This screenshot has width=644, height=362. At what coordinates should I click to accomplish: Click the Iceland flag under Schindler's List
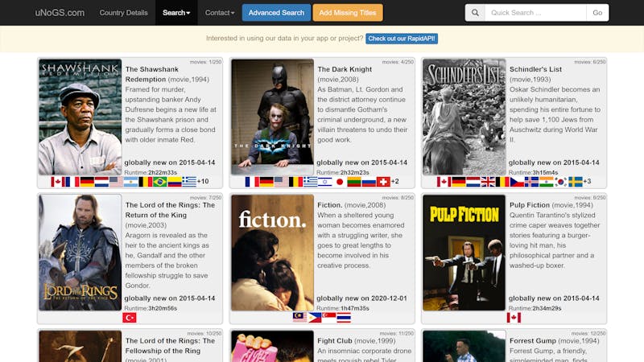531,182
